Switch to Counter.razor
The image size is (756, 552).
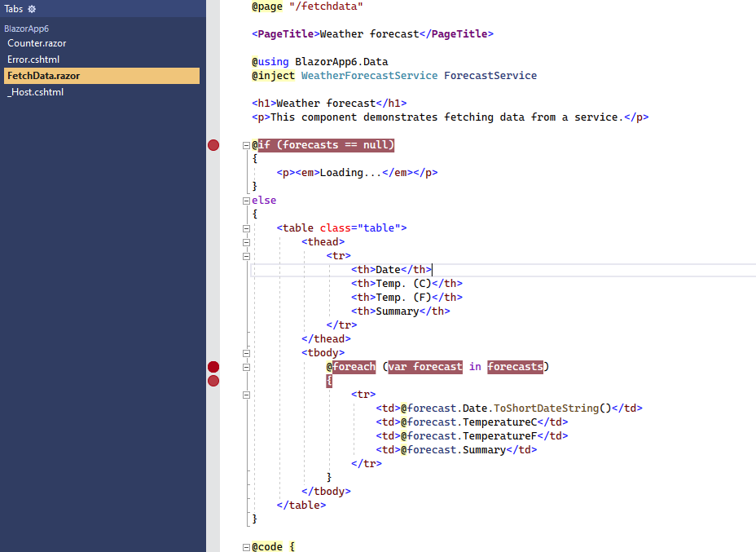(39, 42)
